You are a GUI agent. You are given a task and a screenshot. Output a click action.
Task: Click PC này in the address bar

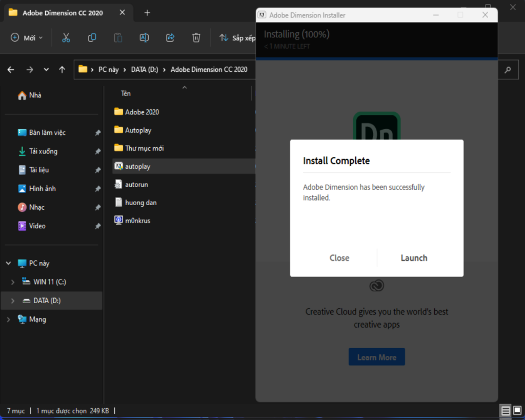pyautogui.click(x=109, y=69)
